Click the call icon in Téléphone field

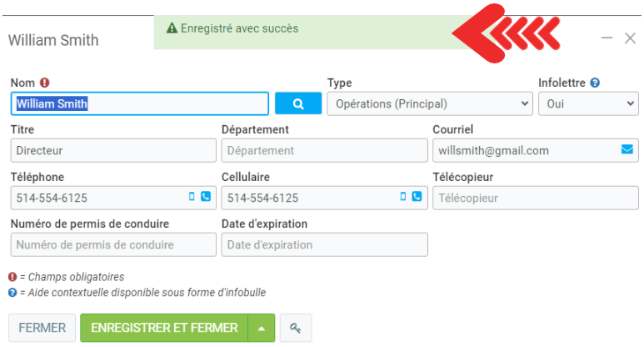pyautogui.click(x=206, y=197)
